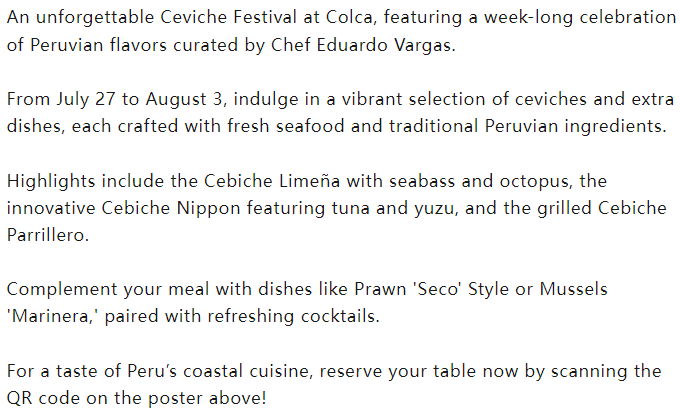Click the date 'August 3'

186,99
